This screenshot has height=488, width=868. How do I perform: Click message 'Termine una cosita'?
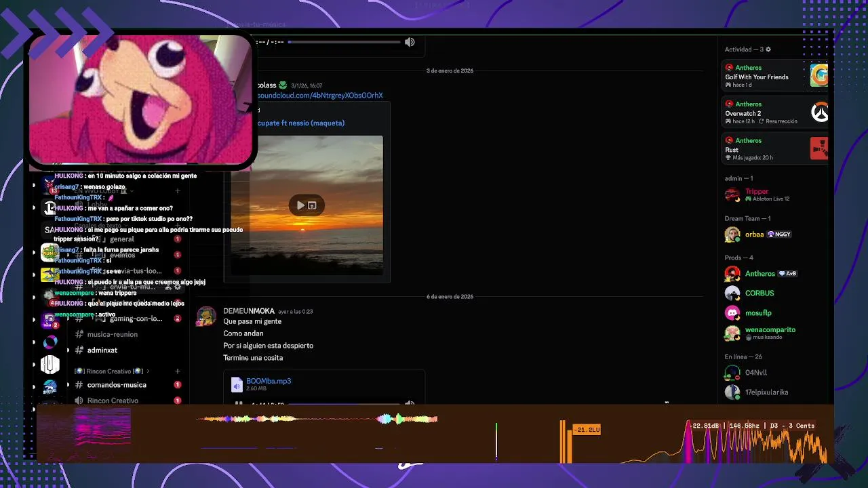(x=253, y=358)
